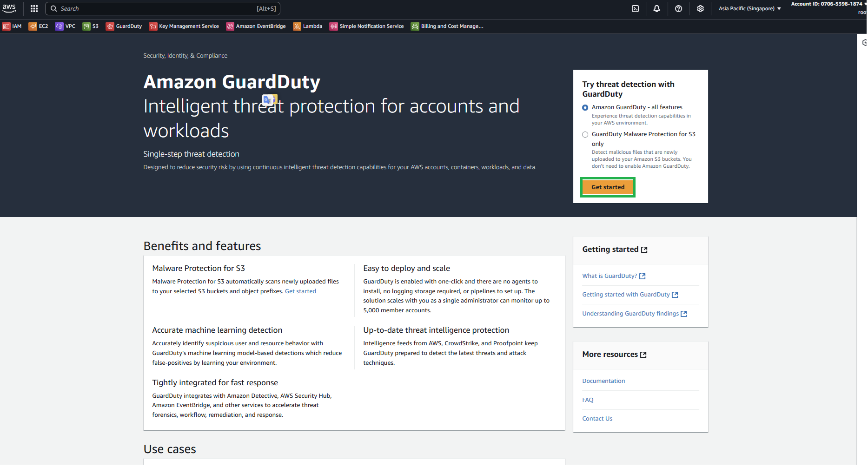Screen dimensions: 868x474
Task: Open the AWS home logo
Action: click(9, 8)
